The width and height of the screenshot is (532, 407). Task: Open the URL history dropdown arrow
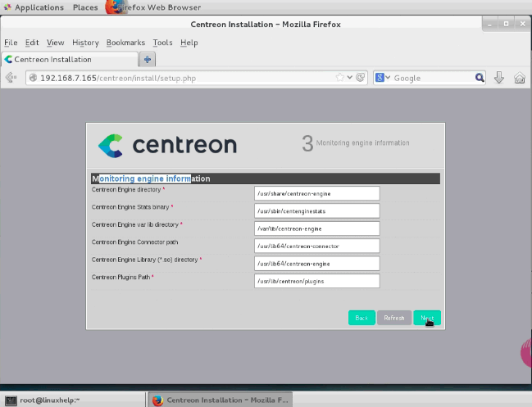350,78
